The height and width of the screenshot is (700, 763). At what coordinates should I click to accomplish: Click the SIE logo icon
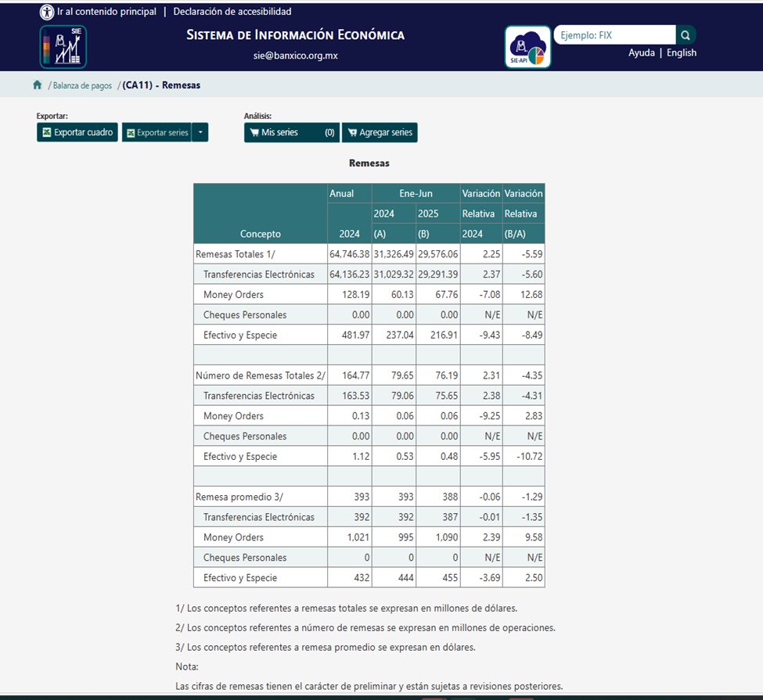tap(63, 47)
